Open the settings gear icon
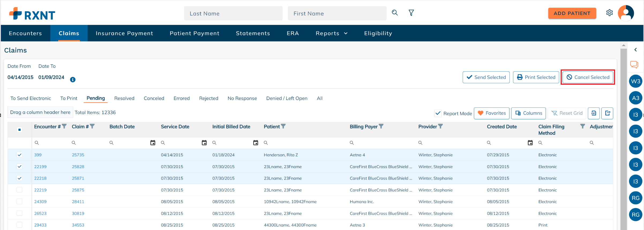 click(609, 13)
